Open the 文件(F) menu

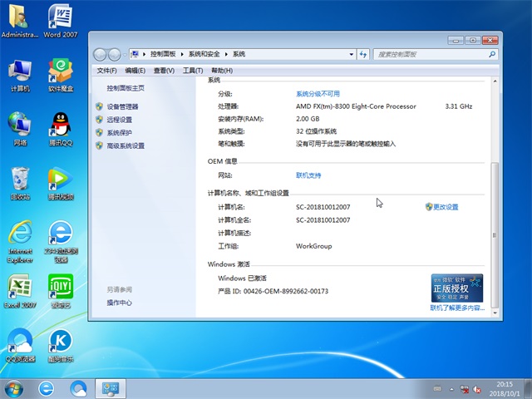pyautogui.click(x=106, y=71)
